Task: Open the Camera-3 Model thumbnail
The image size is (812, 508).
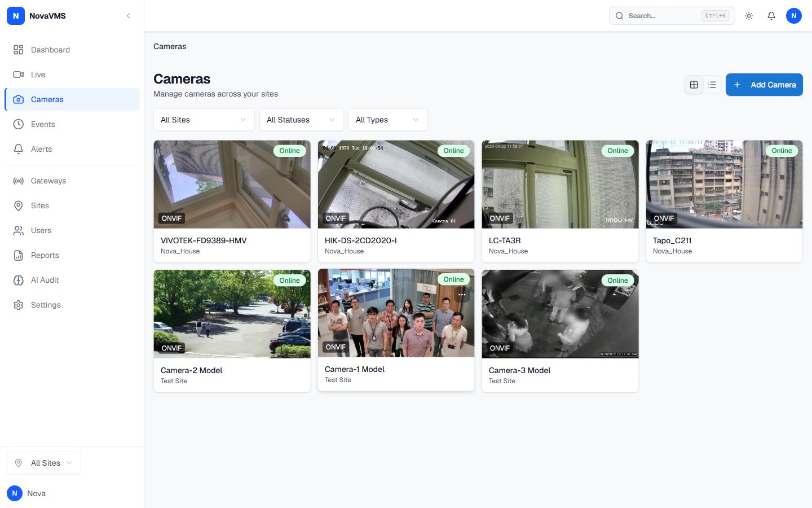Action: coord(561,314)
